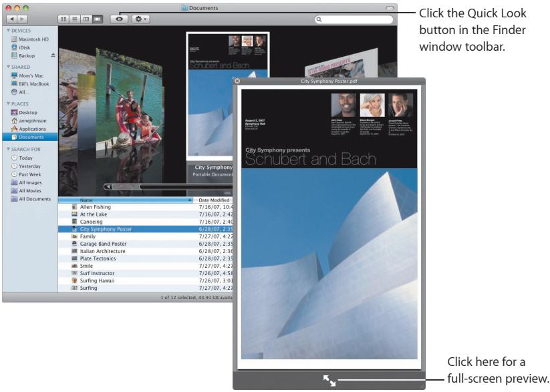This screenshot has height=392, width=550.
Task: Switch to icon view
Action: click(63, 19)
